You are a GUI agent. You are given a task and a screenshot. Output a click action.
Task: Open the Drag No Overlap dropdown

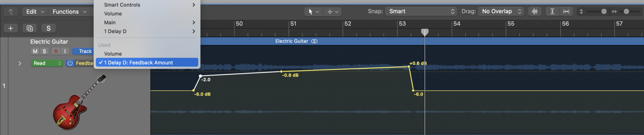point(501,11)
